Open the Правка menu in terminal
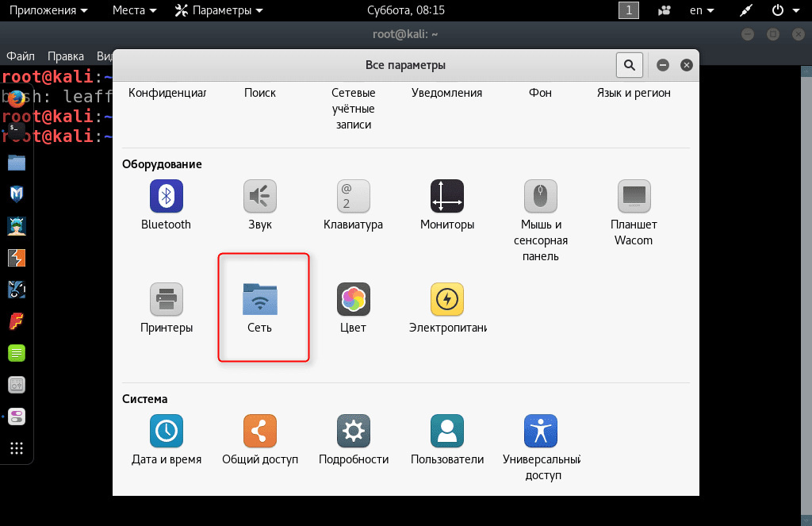 coord(66,56)
